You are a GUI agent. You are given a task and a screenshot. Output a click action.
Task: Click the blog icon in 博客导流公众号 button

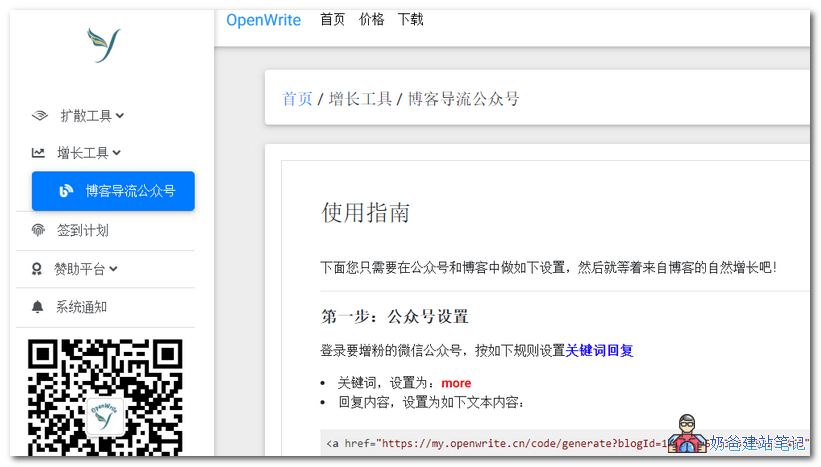tap(66, 191)
